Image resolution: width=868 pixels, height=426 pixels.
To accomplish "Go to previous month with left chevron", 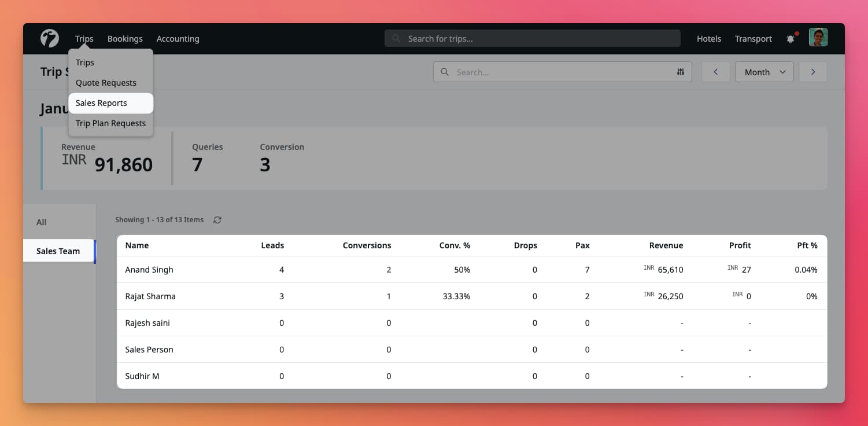I will [x=715, y=72].
